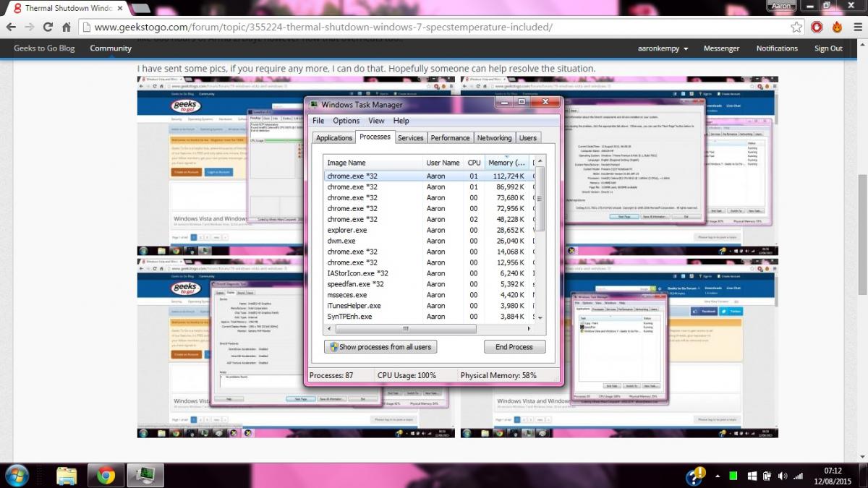
Task: Switch to the Networking tab
Action: 494,138
